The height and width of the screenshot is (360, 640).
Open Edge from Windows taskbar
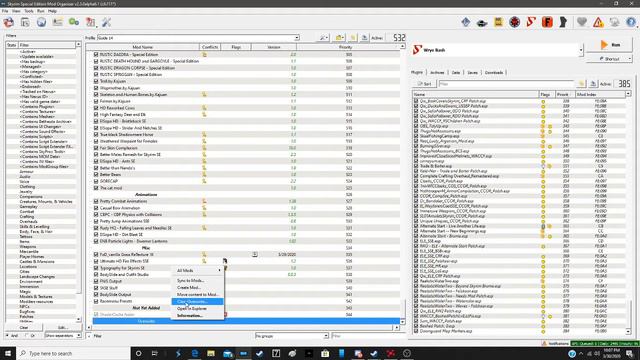coord(195,353)
